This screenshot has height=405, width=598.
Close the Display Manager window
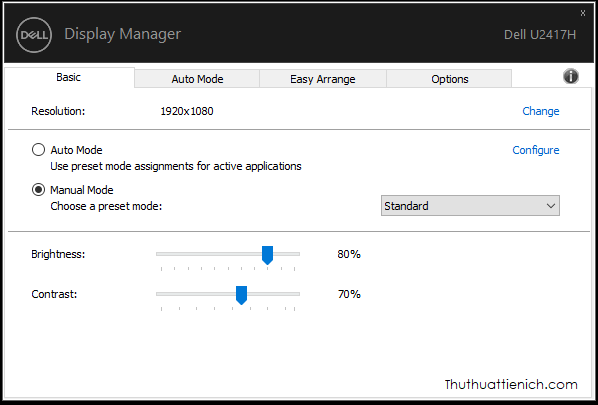coord(583,13)
